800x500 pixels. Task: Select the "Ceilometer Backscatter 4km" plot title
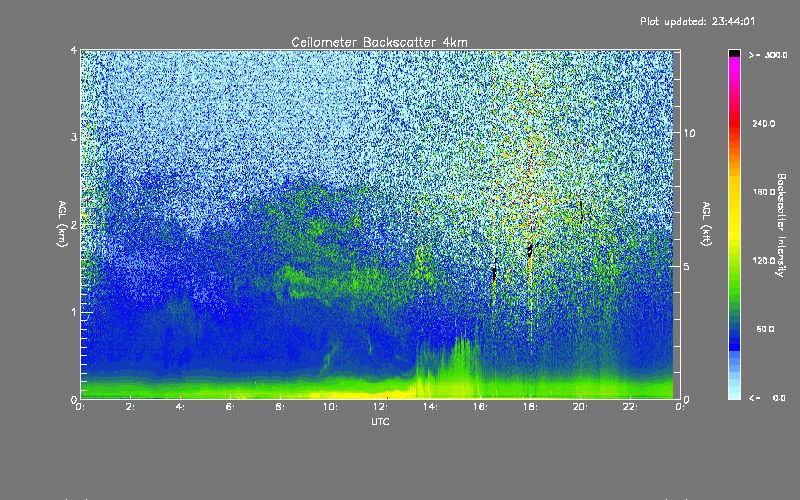pos(379,42)
